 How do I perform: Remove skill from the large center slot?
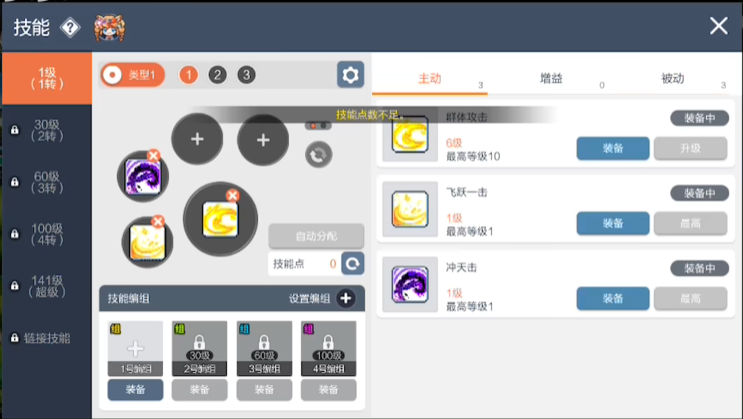click(x=232, y=195)
